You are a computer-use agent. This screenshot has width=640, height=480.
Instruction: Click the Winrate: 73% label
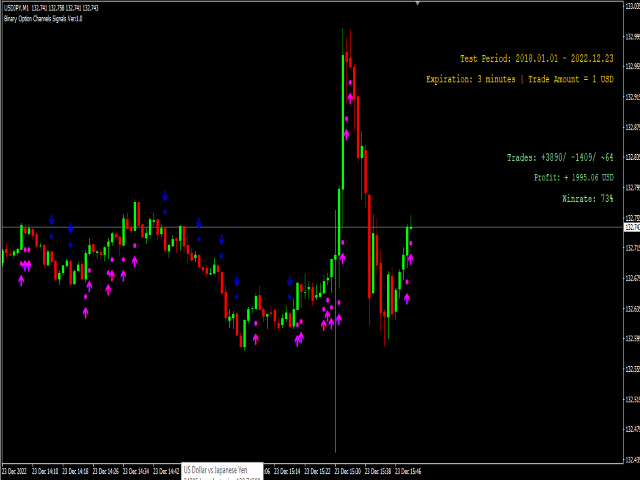pos(587,199)
